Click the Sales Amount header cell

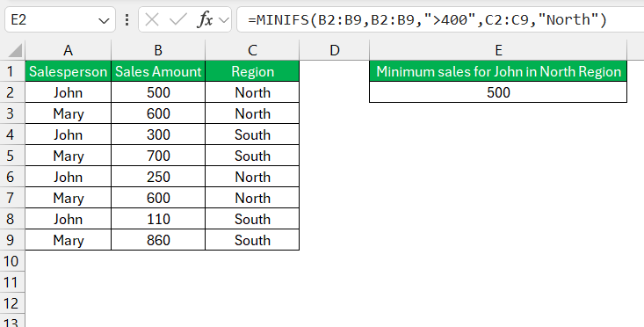(158, 71)
